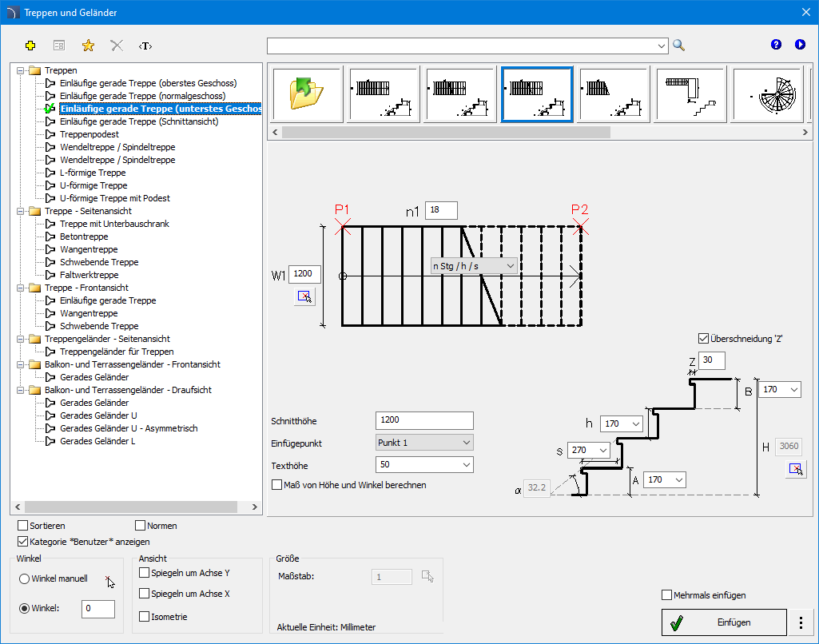819x644 pixels.
Task: Select Betontreppe in the tree
Action: 83,237
